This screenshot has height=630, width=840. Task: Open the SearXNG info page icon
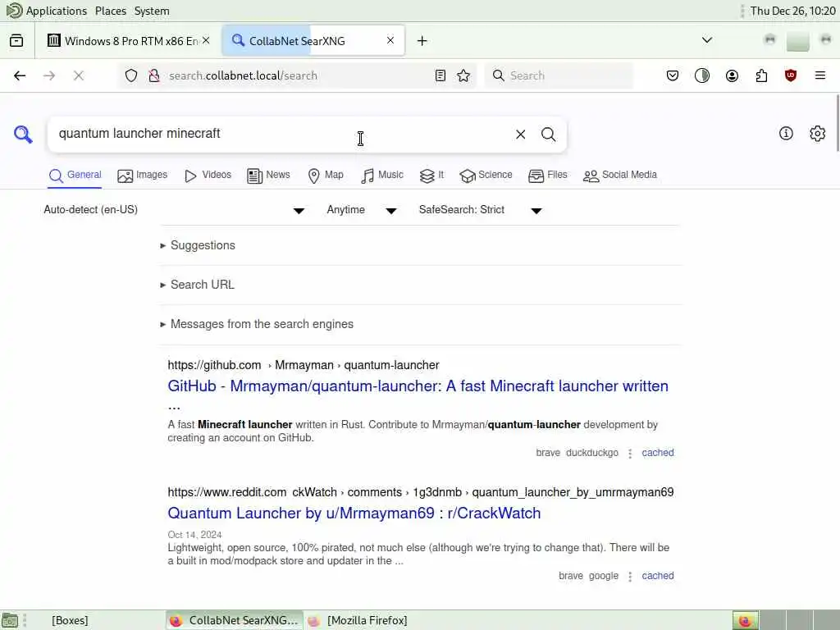(x=786, y=134)
